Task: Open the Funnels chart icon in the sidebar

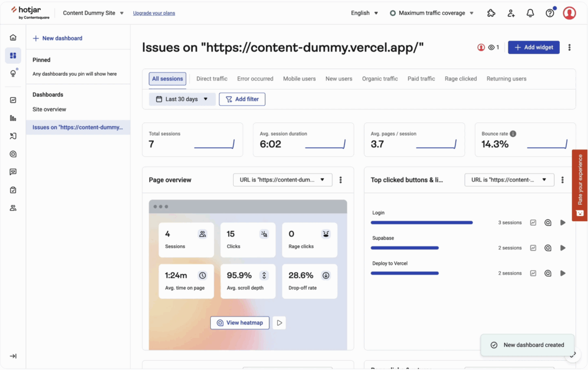Action: click(13, 118)
